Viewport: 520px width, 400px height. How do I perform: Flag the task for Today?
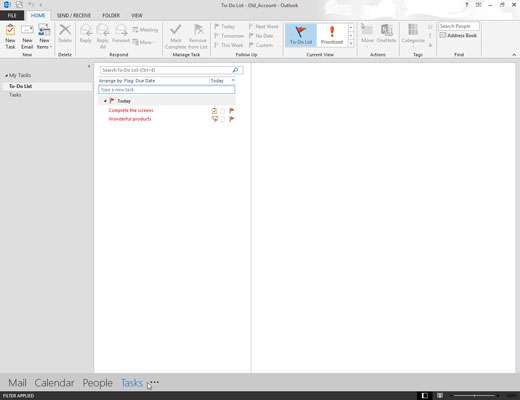pos(225,26)
